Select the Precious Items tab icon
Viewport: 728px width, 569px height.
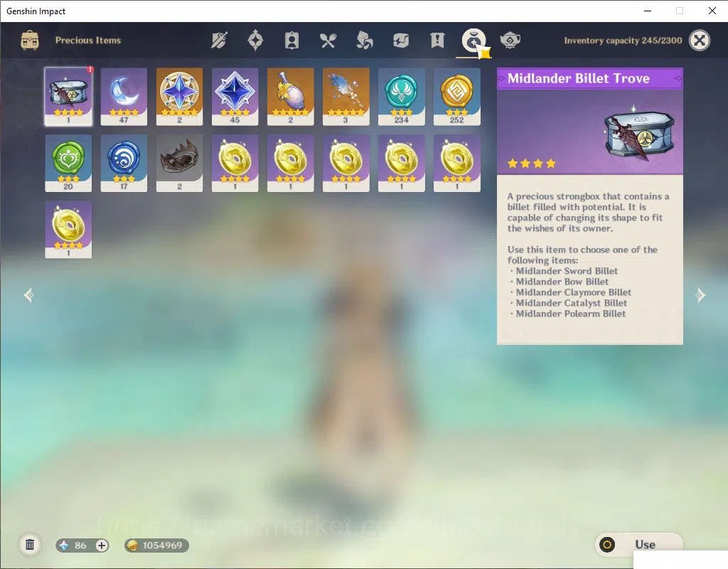tap(473, 41)
